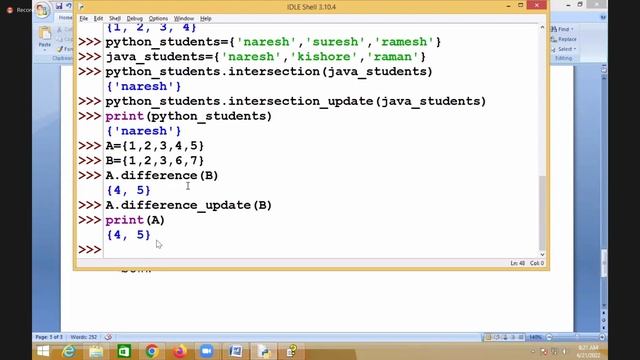Switch to Print Layout view in Word status bar

[488, 337]
